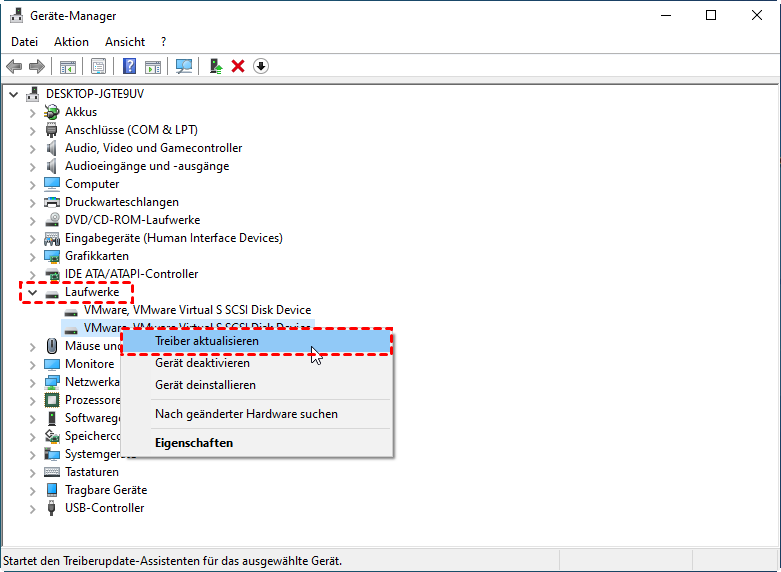Click the Eingabegeräte HID icon
This screenshot has height=572, width=781.
tap(52, 238)
